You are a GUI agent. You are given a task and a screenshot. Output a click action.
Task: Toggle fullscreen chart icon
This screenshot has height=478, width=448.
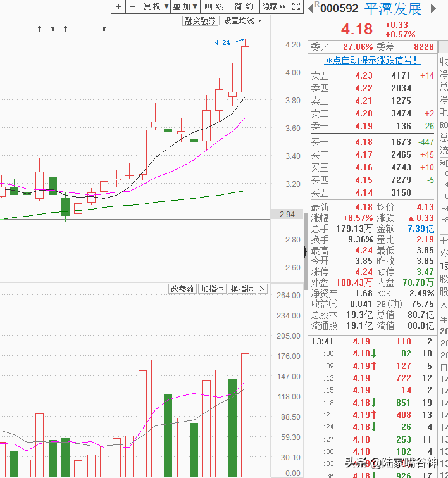296,6
